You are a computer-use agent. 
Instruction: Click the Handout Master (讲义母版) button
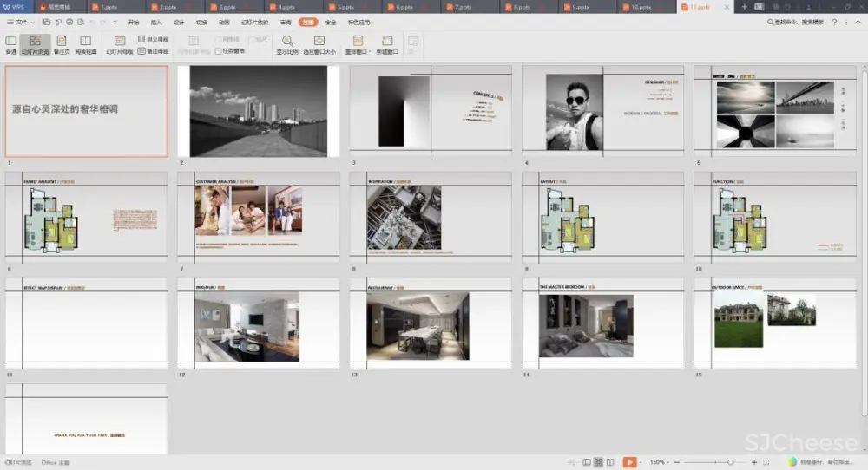point(154,40)
